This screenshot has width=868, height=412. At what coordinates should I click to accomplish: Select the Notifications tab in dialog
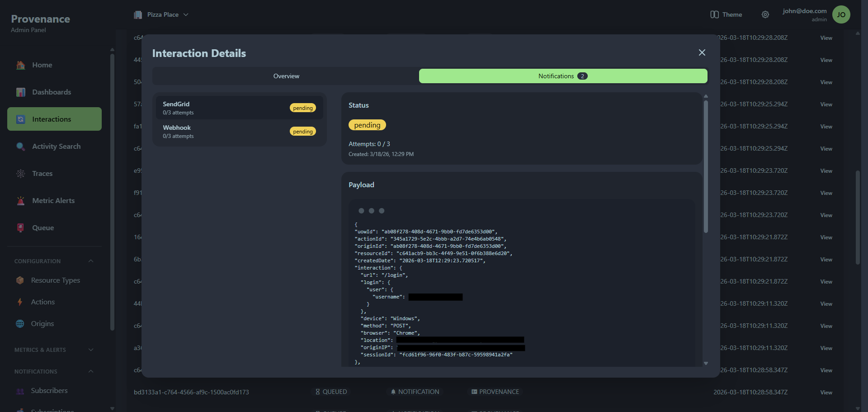[563, 76]
